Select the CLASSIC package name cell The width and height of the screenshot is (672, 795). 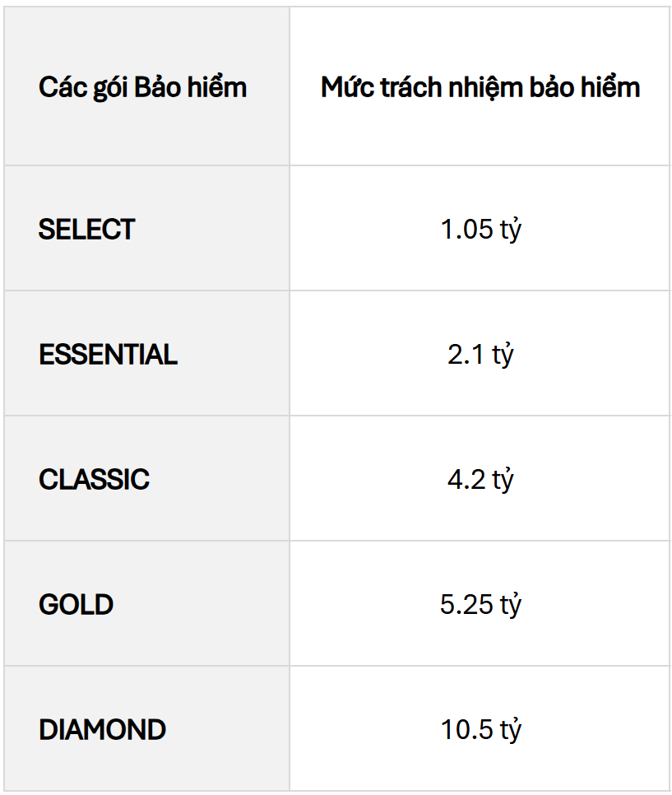(x=94, y=480)
